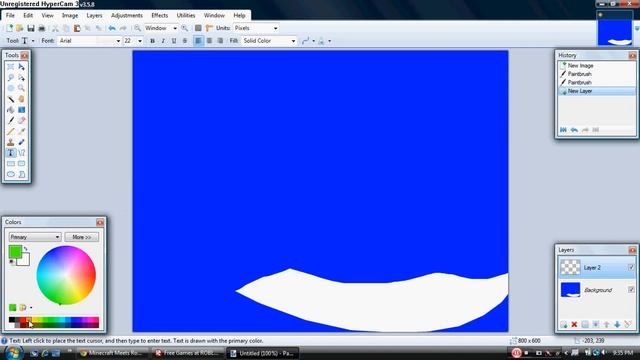
Task: Select the Paintbrush tool in Tools panel
Action: point(11,120)
